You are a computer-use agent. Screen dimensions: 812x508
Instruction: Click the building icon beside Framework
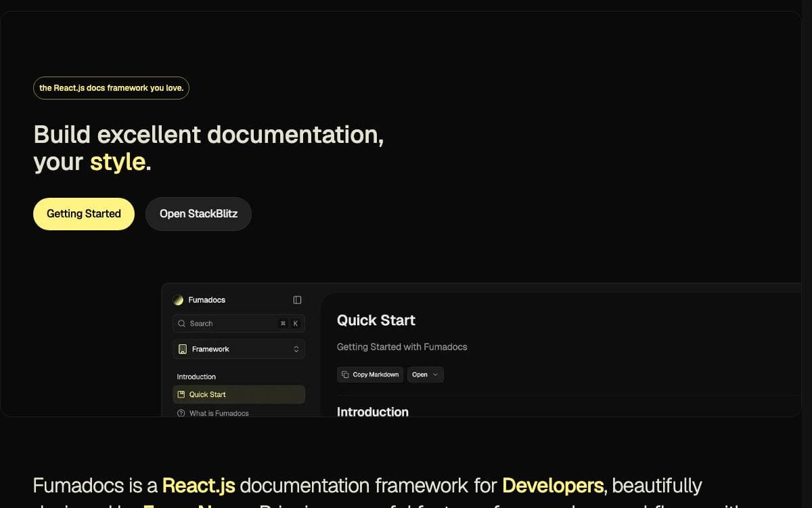click(182, 349)
